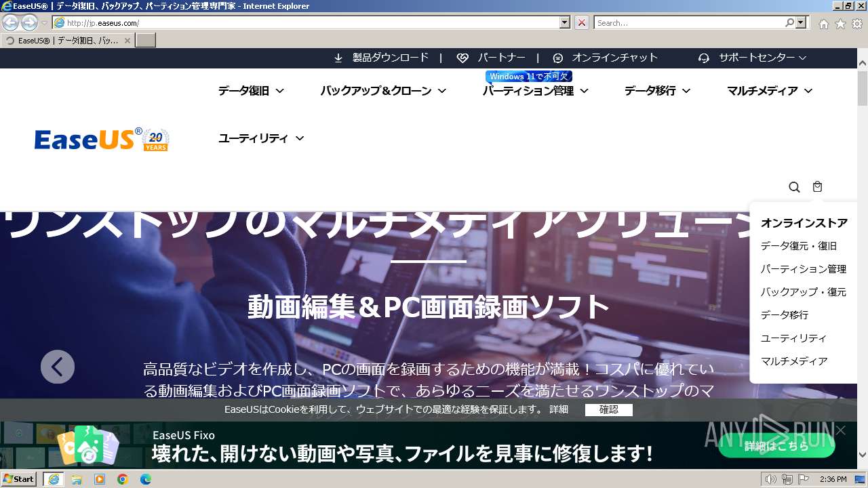This screenshot has height=488, width=868.
Task: Open the Favorites star icon
Action: coord(840,24)
